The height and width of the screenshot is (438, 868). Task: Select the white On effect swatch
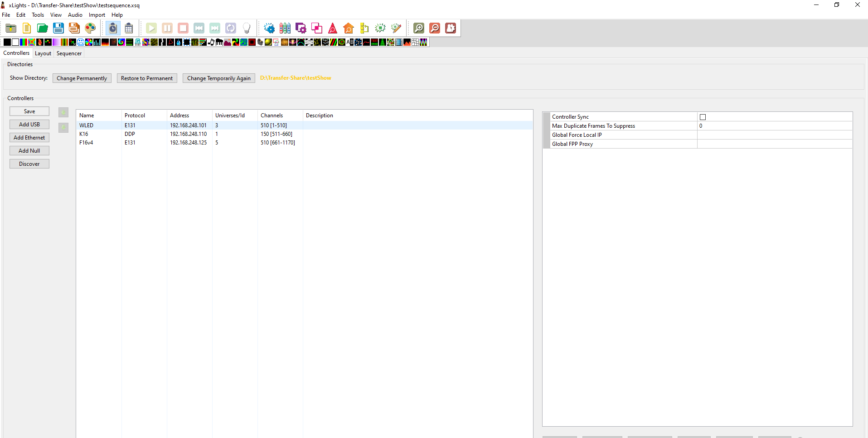coord(15,42)
